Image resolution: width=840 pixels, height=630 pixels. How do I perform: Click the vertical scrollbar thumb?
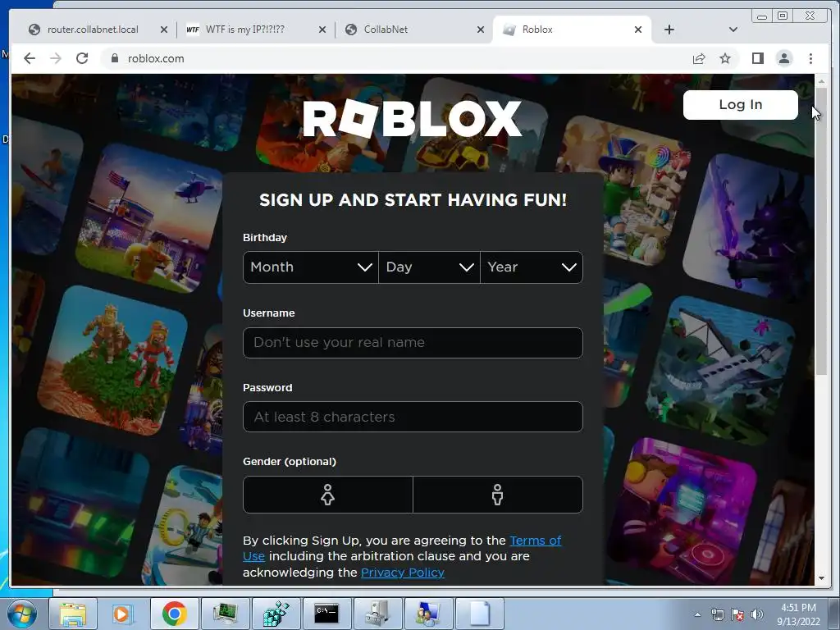tap(821, 231)
